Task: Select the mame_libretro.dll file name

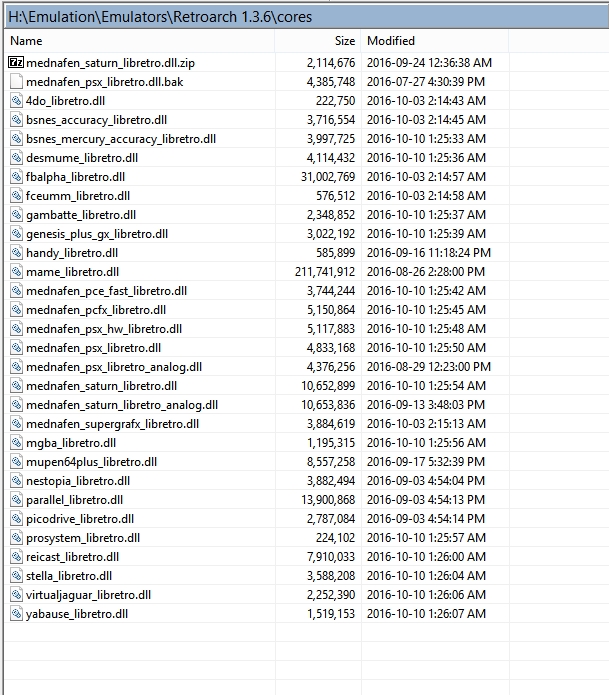Action: (x=73, y=272)
